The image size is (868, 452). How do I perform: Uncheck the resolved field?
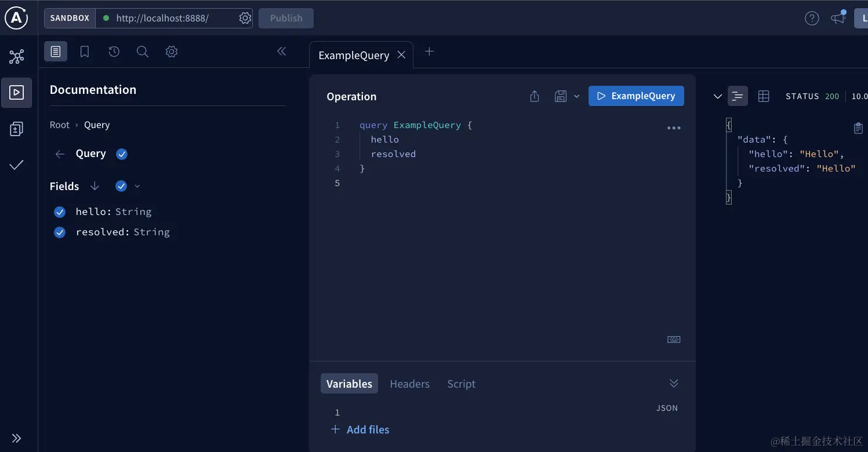pyautogui.click(x=60, y=232)
